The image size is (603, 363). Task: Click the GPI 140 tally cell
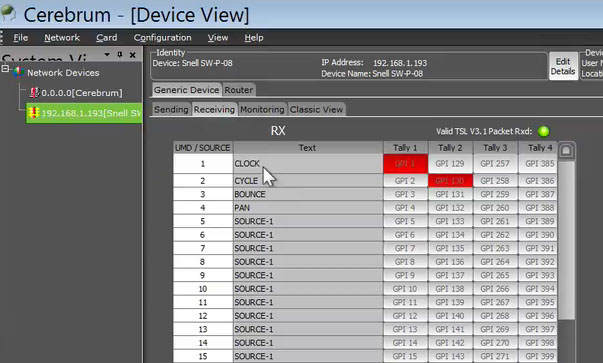pyautogui.click(x=450, y=316)
